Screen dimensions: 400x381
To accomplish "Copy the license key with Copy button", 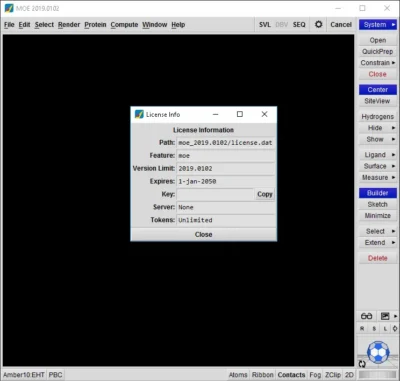I will (x=265, y=194).
